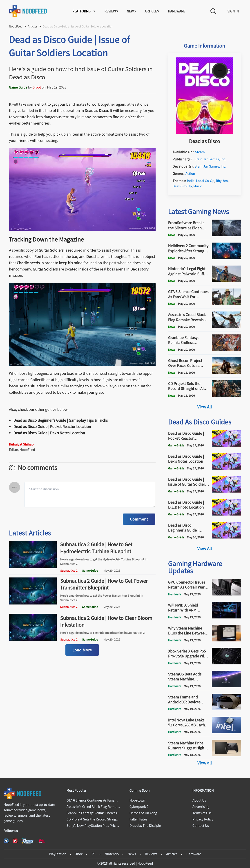
Task: Click View all under Gaming Hardware Updates
Action: (x=204, y=763)
